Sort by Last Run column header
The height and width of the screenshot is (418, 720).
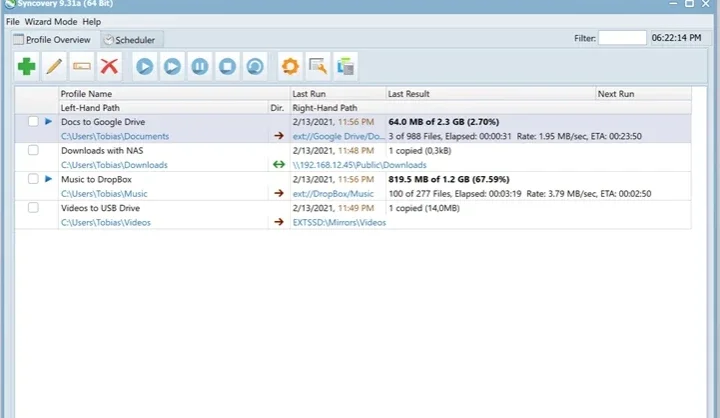tap(338, 94)
